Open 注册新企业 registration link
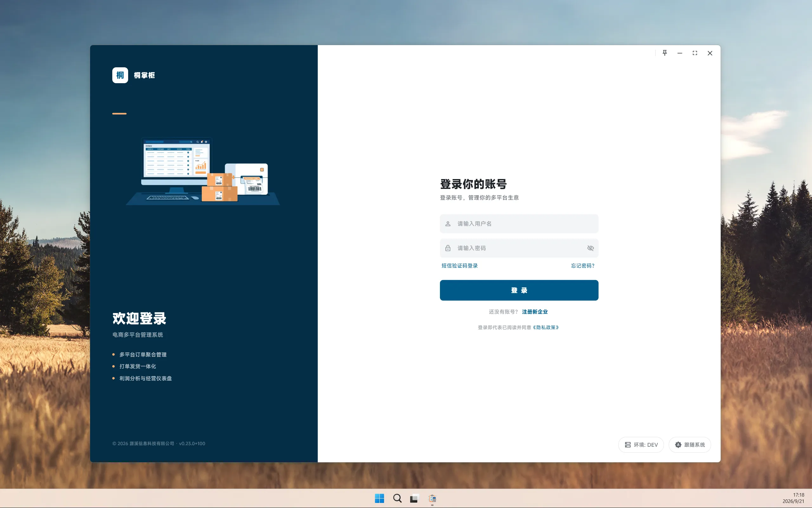 pos(535,312)
